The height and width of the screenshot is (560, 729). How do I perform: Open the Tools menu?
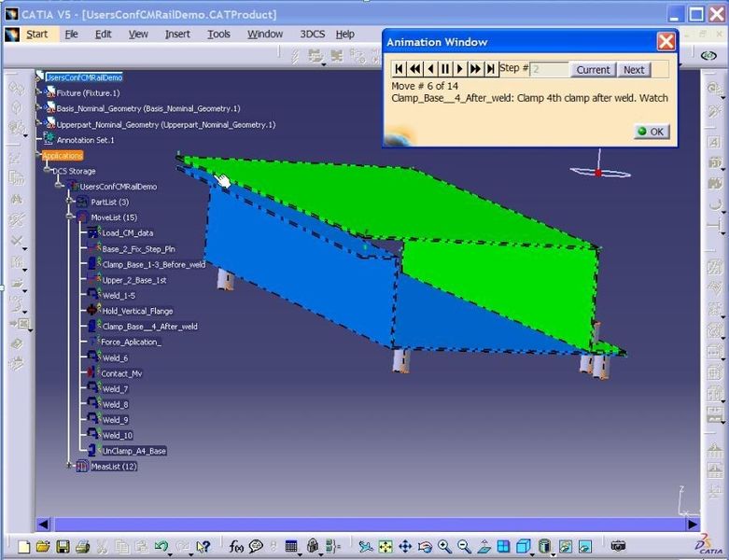click(218, 34)
